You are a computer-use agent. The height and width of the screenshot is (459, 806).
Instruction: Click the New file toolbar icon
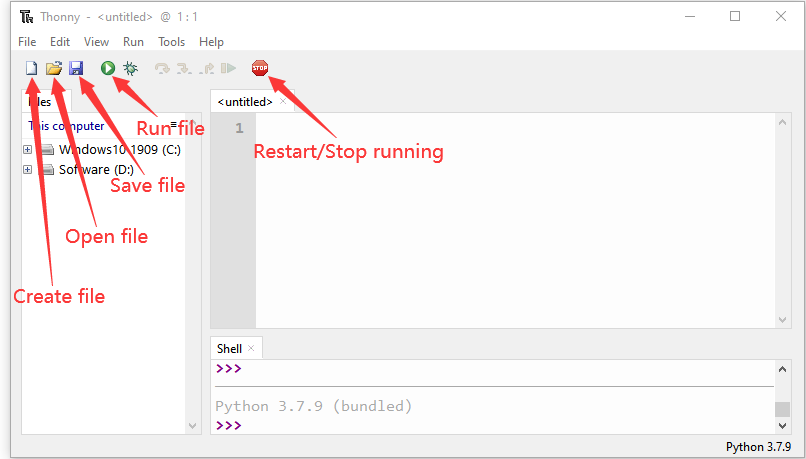tap(32, 68)
